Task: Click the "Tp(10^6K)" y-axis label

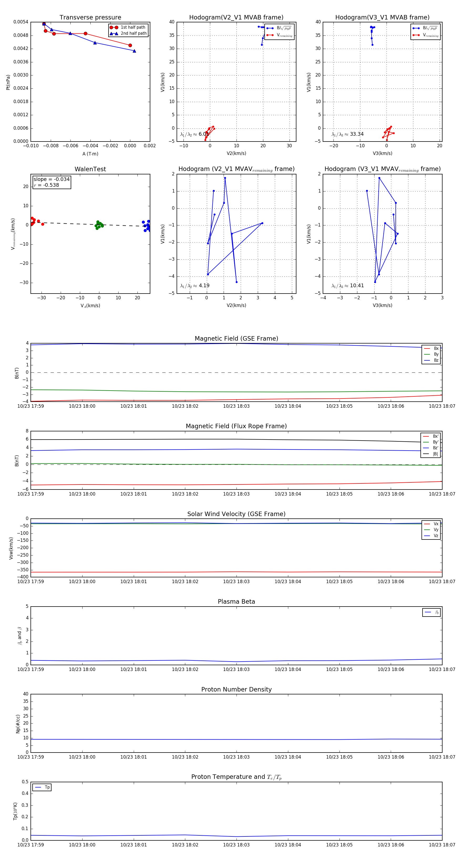Action: tap(15, 811)
